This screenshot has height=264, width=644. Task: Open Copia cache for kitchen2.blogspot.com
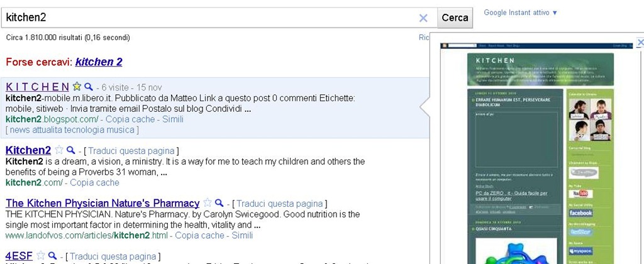130,119
